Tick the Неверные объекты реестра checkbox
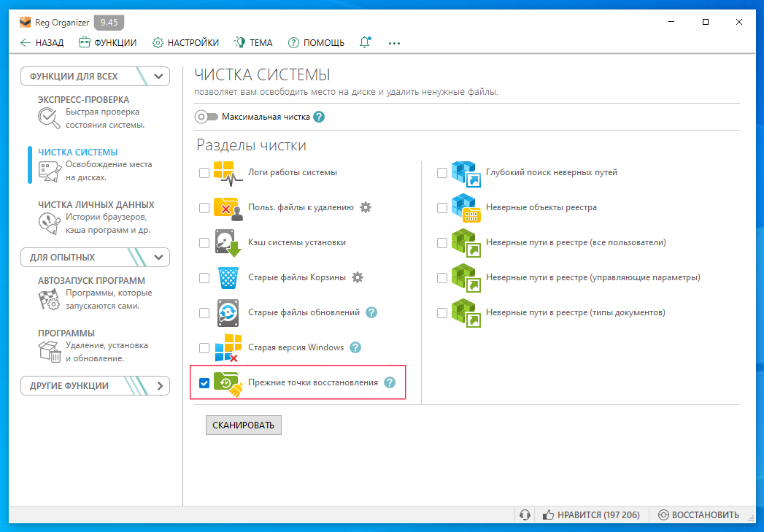Viewport: 764px width, 532px height. pos(442,208)
